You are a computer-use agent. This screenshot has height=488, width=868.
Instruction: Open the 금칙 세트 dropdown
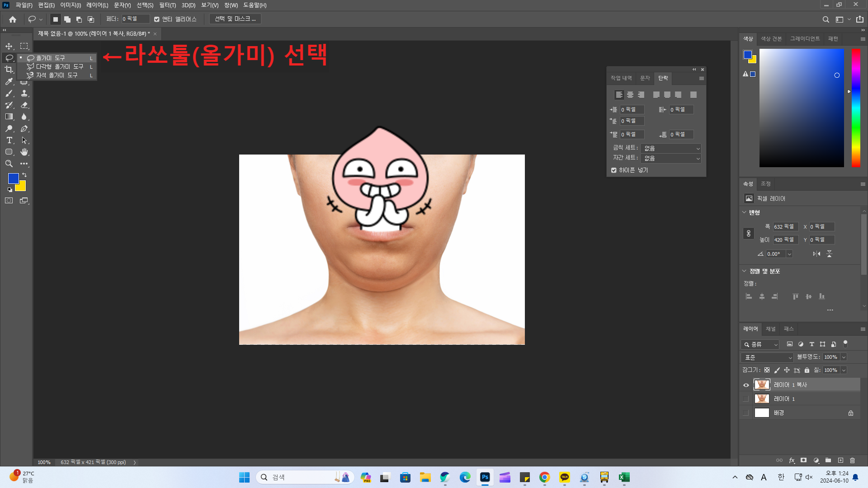(671, 148)
